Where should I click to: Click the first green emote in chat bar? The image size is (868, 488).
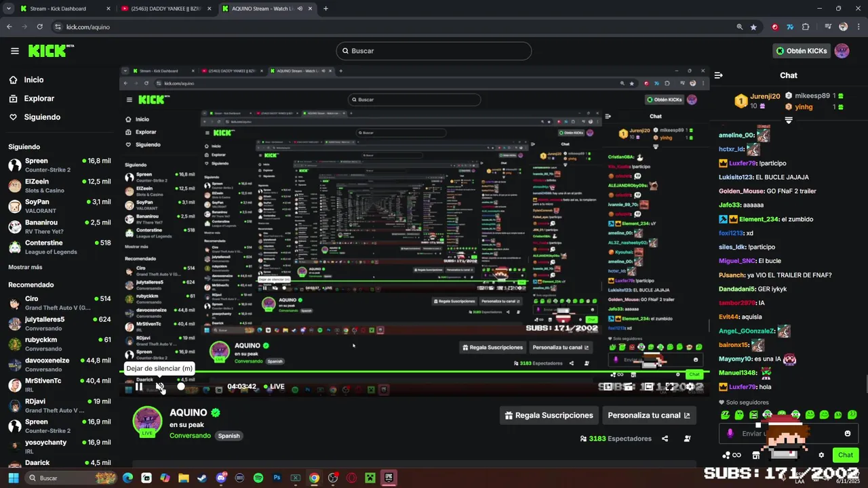pyautogui.click(x=725, y=415)
